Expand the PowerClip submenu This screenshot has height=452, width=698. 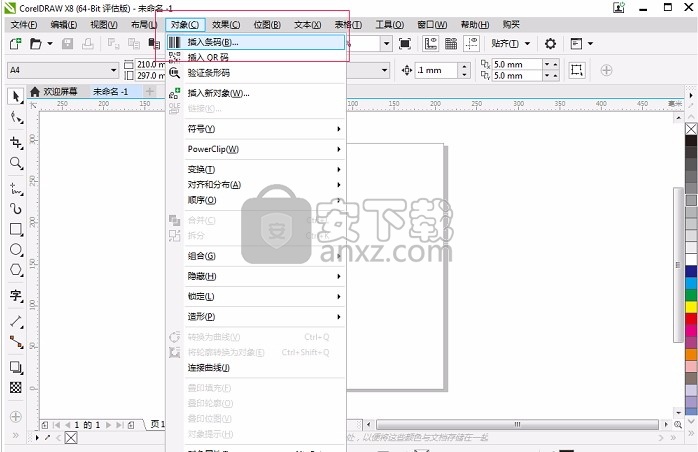click(x=213, y=149)
